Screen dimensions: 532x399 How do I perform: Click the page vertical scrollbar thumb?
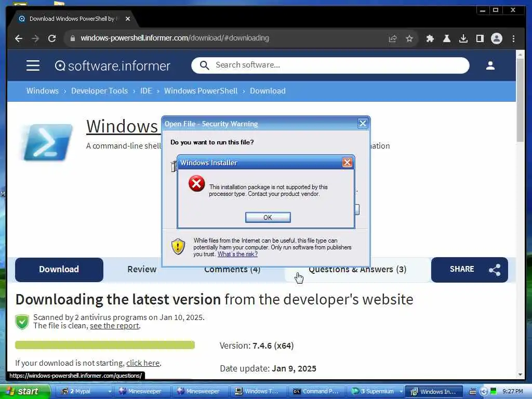[x=520, y=100]
